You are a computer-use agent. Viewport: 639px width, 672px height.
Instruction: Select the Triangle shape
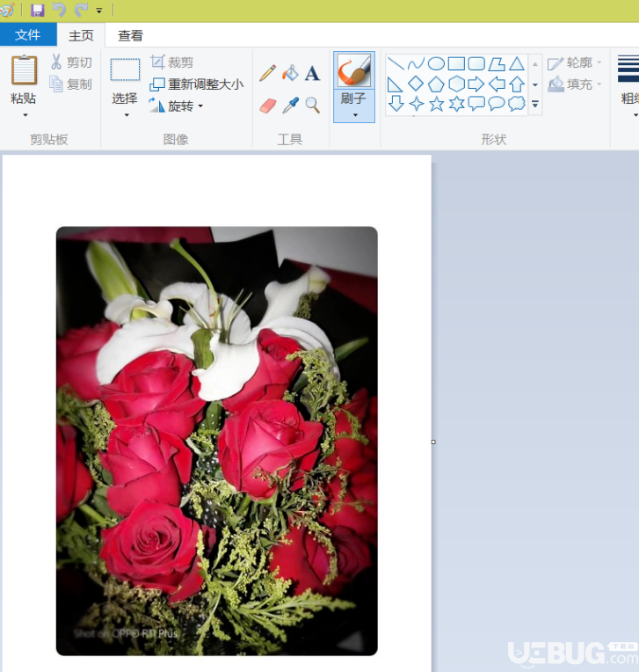pos(517,64)
